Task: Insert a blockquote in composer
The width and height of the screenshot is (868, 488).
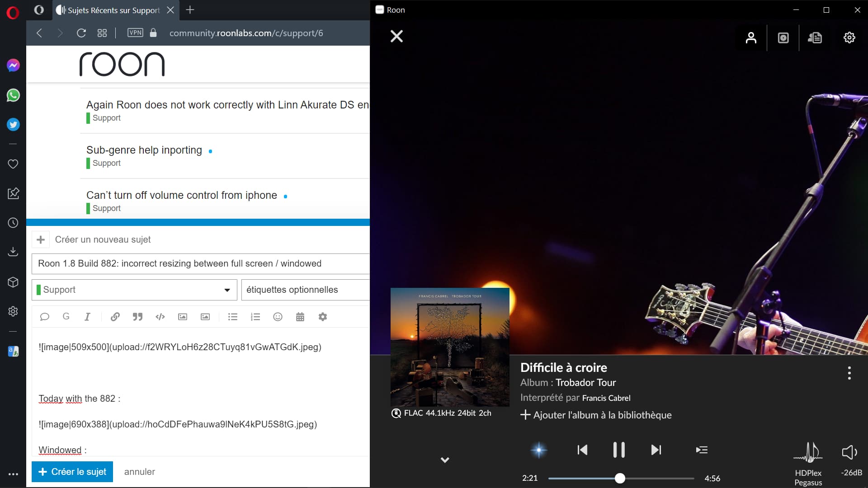Action: pos(137,317)
